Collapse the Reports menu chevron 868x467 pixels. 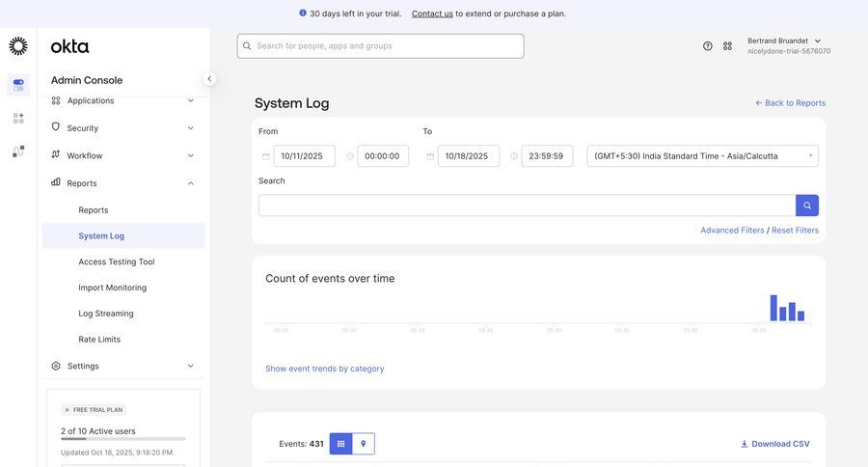(x=190, y=183)
